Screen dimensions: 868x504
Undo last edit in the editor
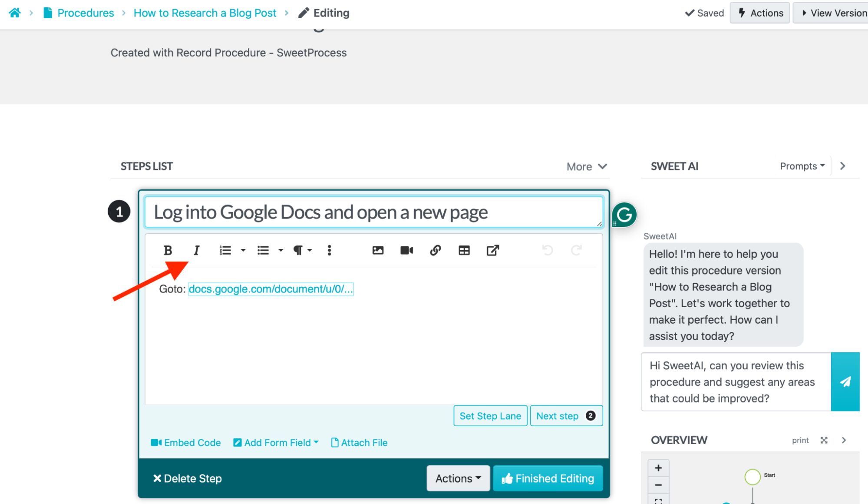click(547, 250)
